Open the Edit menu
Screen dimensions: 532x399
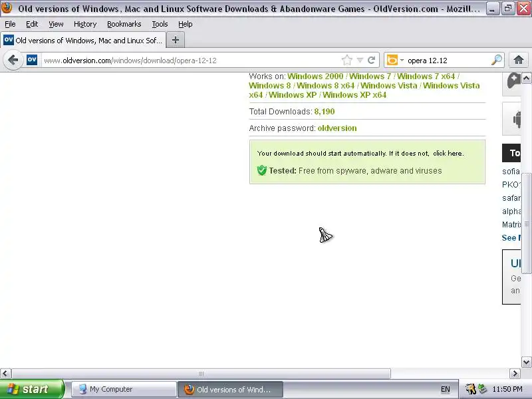point(32,24)
